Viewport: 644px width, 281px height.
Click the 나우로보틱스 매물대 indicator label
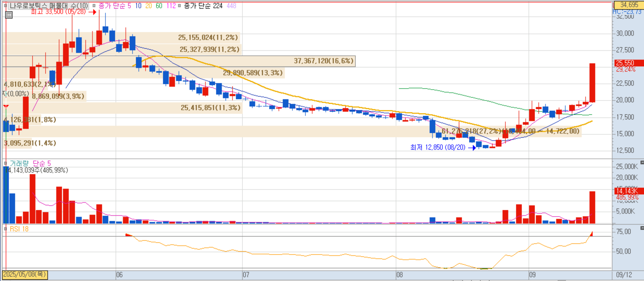tap(49, 6)
